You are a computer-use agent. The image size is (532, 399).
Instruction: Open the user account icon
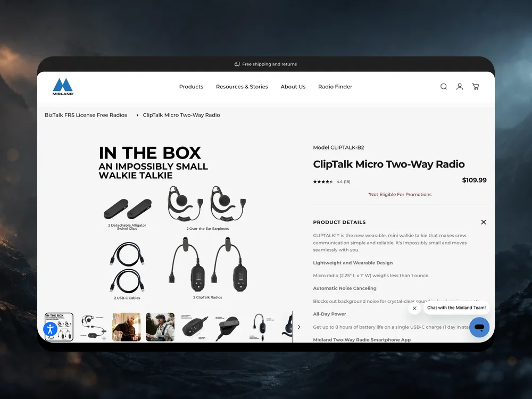[460, 87]
